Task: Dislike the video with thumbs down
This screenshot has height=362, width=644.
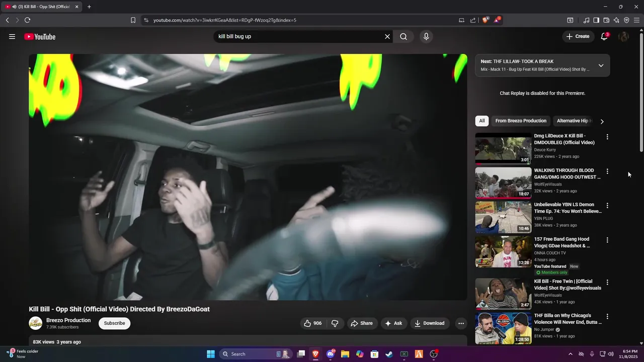Action: [x=335, y=323]
